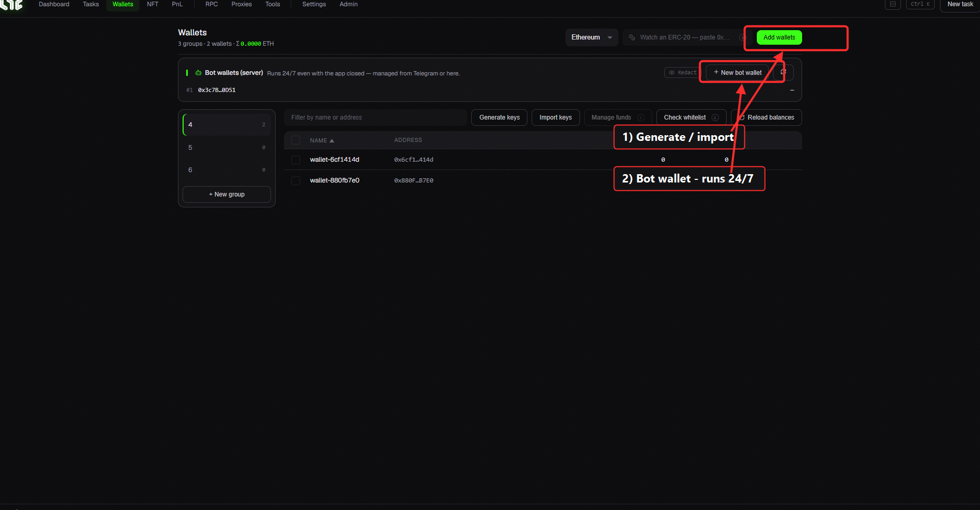
Task: Click the New task button
Action: pyautogui.click(x=960, y=4)
